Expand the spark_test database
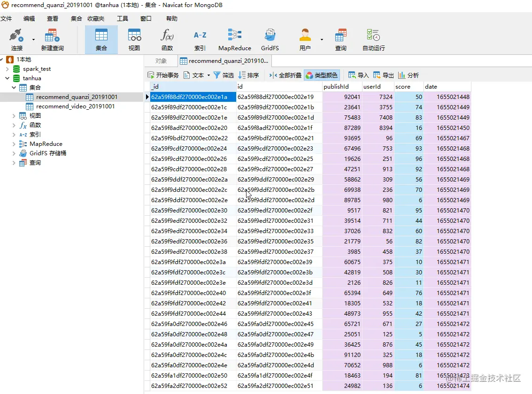532x394 pixels. click(x=8, y=69)
